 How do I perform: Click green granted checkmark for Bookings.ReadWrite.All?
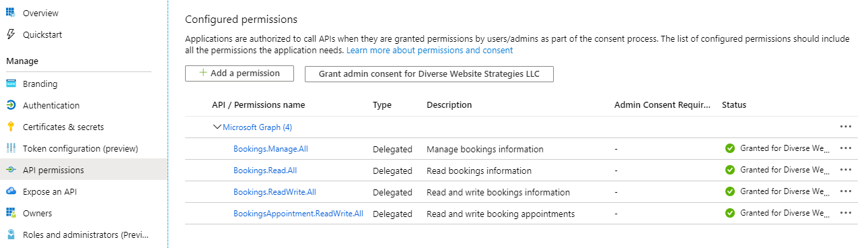tap(730, 191)
